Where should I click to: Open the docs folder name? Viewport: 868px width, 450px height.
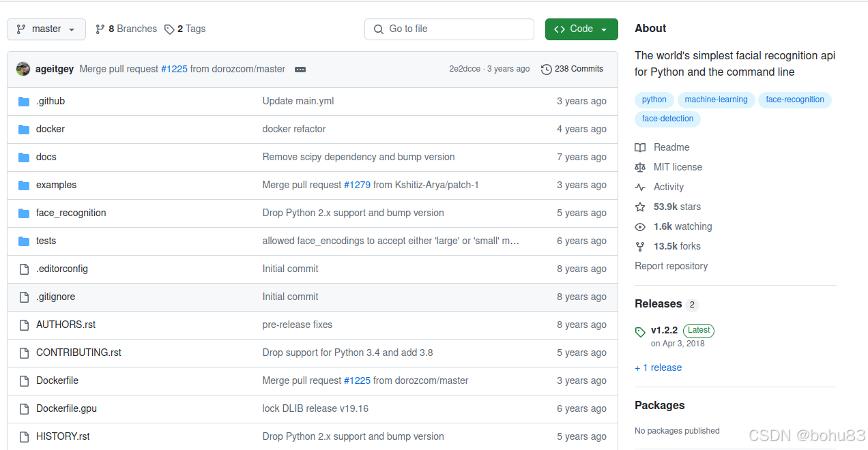(46, 157)
